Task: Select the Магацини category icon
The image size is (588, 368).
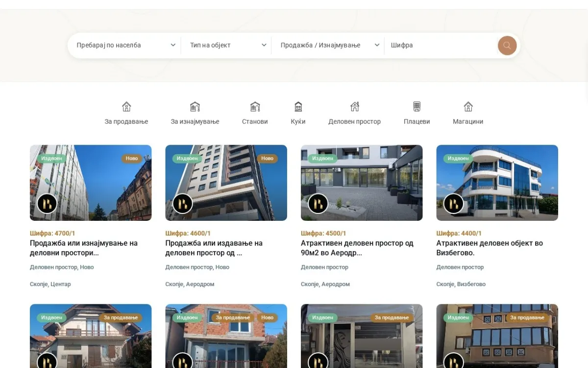Action: pyautogui.click(x=468, y=106)
